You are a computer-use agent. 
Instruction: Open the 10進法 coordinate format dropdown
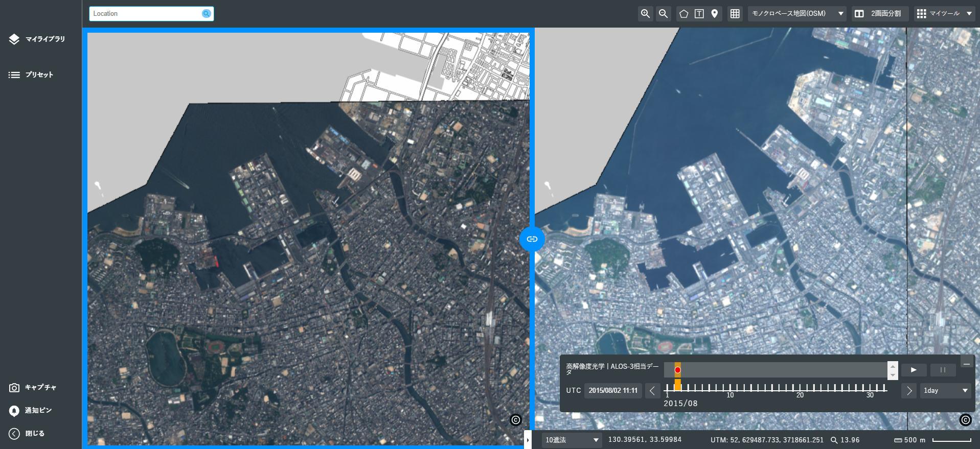[572, 440]
